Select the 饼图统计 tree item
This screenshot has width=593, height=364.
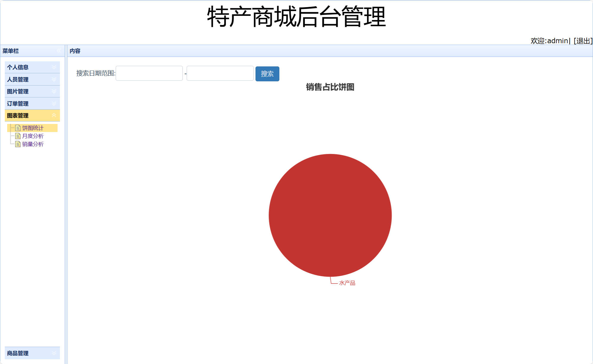pyautogui.click(x=33, y=128)
